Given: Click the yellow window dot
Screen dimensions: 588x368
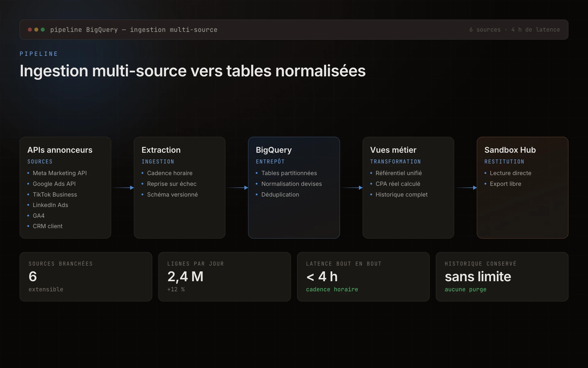Looking at the screenshot, I should [36, 30].
